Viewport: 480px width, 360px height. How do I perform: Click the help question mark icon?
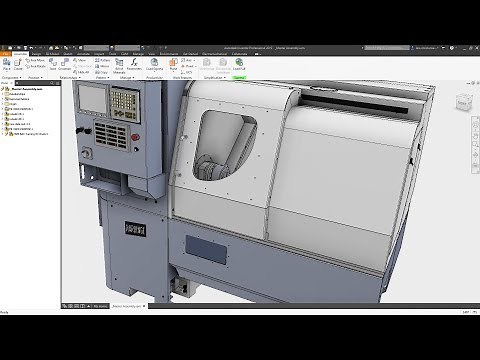click(x=452, y=48)
